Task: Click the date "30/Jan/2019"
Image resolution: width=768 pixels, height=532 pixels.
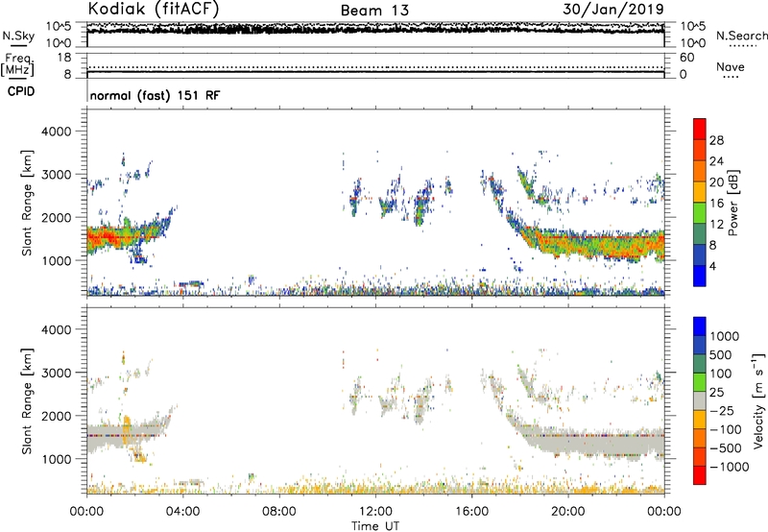Action: [x=613, y=10]
